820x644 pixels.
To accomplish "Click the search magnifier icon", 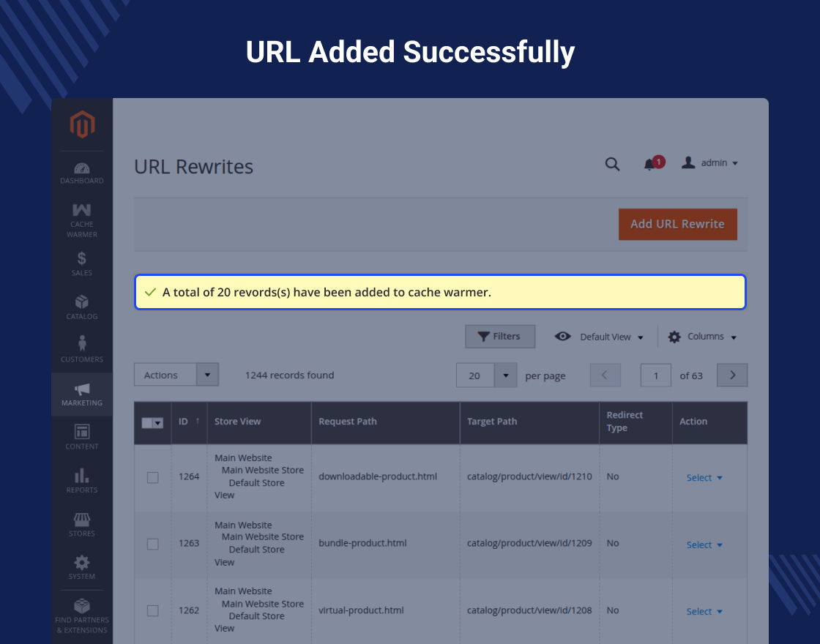I will point(612,164).
